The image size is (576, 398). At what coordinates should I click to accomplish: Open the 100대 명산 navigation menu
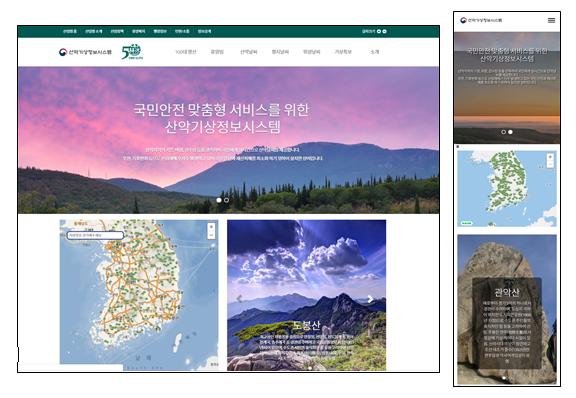coord(186,52)
